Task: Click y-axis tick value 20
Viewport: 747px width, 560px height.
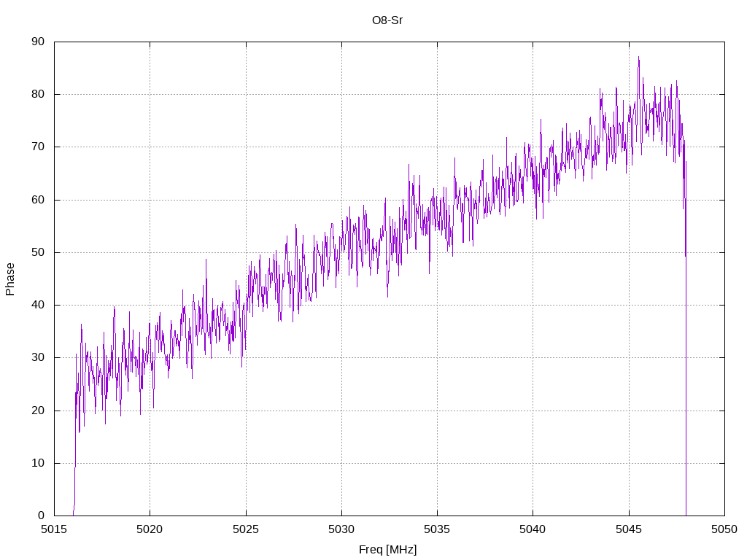Action: pos(38,411)
